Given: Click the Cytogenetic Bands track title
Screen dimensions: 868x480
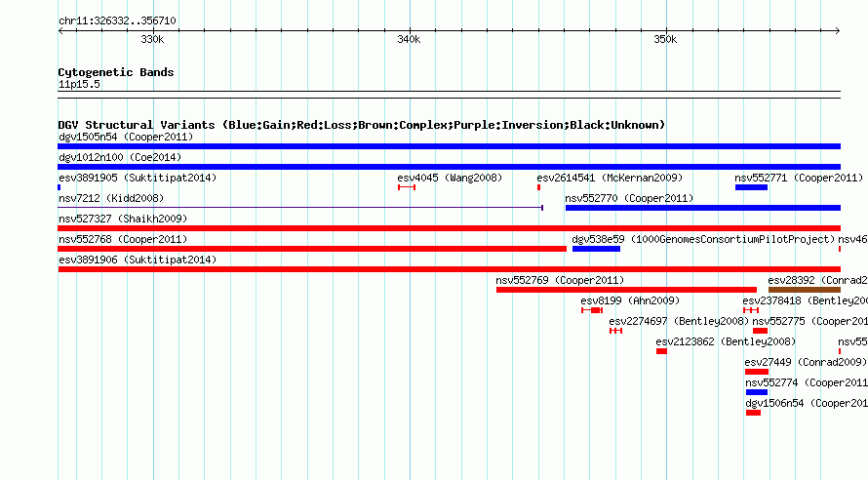Looking at the screenshot, I should (116, 72).
